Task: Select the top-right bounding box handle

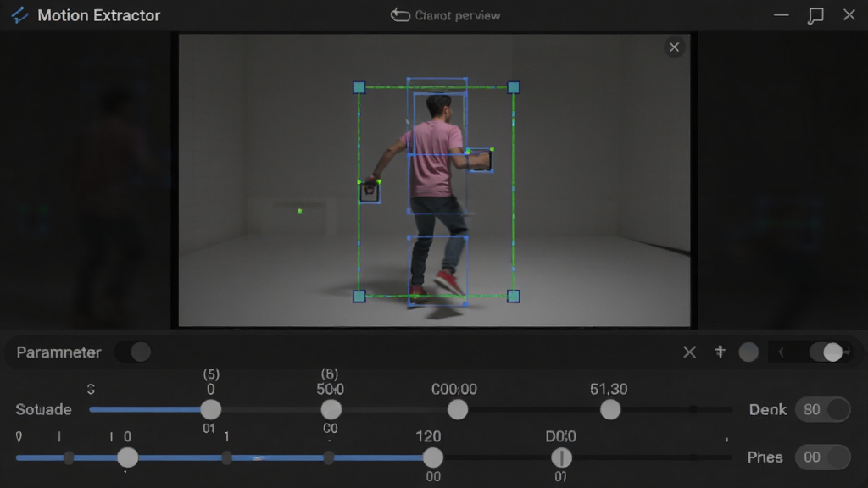Action: [x=513, y=87]
